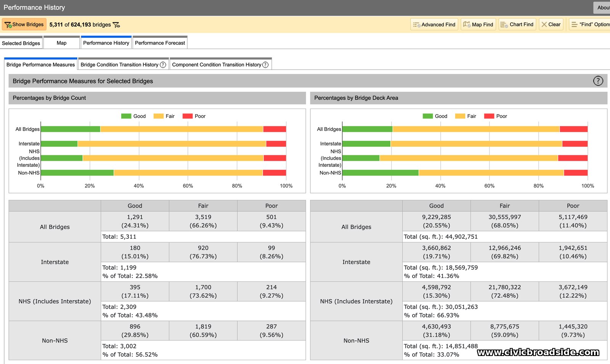Click the 5,311 of 624,193 bridges text
This screenshot has height=364, width=610.
[80, 25]
